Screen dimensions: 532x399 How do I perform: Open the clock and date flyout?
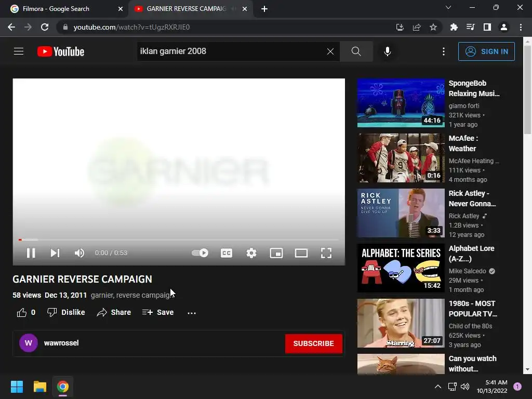pyautogui.click(x=492, y=387)
